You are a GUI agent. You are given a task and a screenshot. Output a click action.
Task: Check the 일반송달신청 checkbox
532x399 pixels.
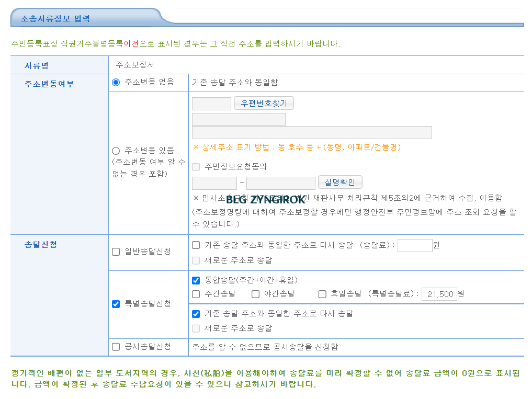pos(115,252)
